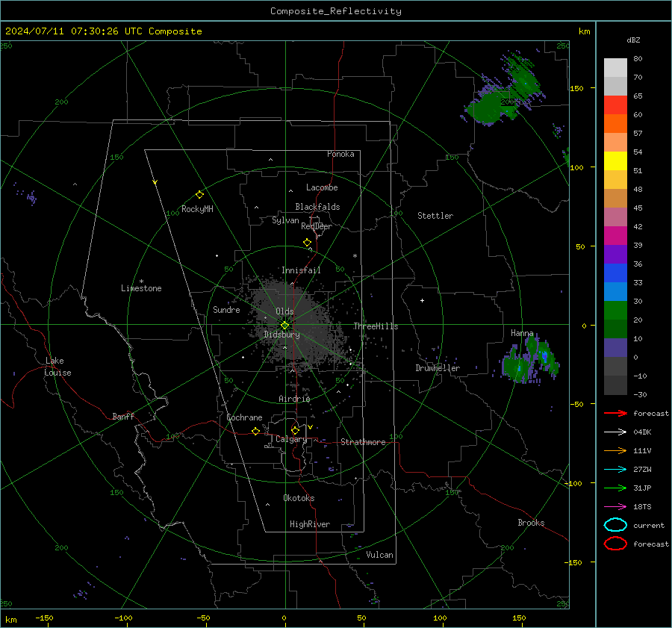Select the red 65 dBZ swatch

[615, 105]
